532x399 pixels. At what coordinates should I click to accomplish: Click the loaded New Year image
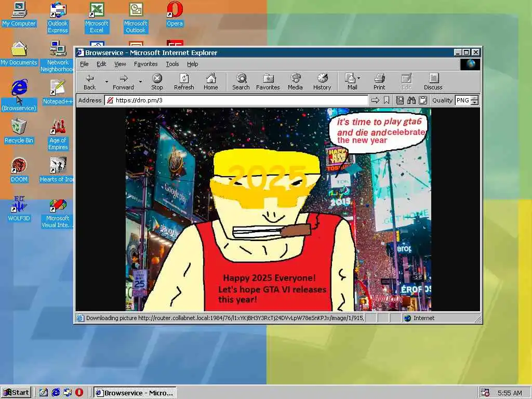(x=278, y=209)
